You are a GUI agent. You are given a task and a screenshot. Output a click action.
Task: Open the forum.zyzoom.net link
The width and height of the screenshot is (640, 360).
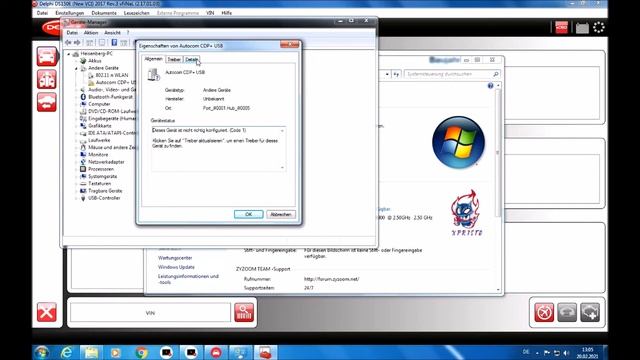(x=331, y=279)
